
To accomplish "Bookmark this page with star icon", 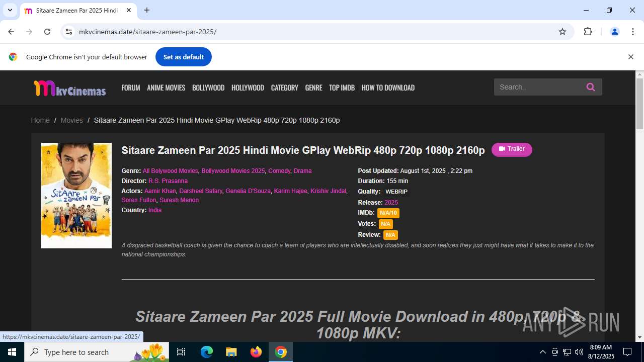I will click(x=562, y=32).
